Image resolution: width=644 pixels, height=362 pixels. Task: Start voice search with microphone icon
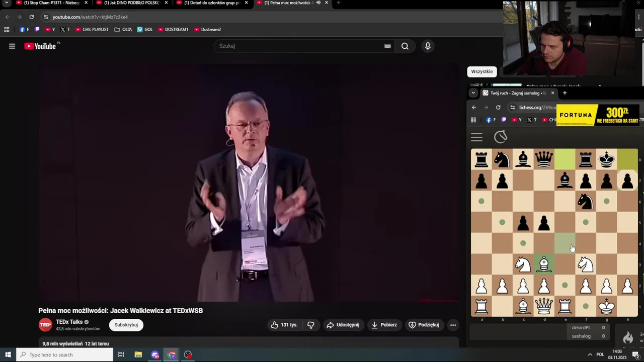coord(428,46)
